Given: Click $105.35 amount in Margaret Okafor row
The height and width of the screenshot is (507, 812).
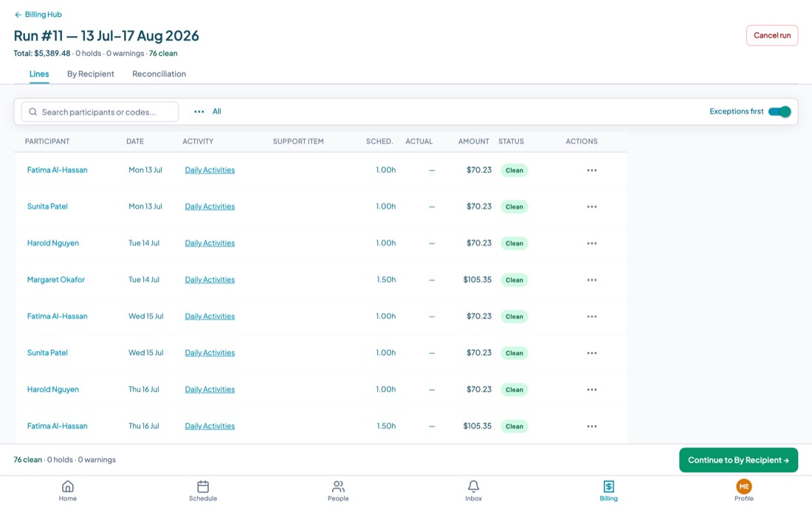Looking at the screenshot, I should 477,280.
